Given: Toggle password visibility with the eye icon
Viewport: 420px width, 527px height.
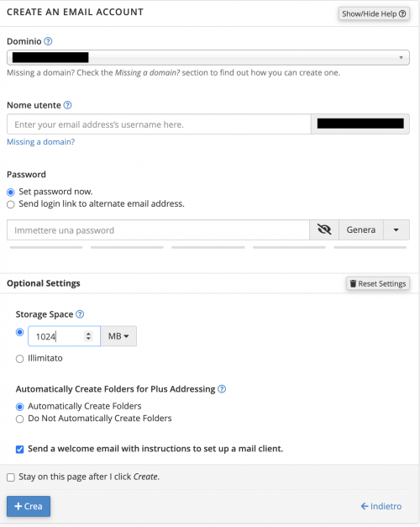Looking at the screenshot, I should pyautogui.click(x=324, y=230).
